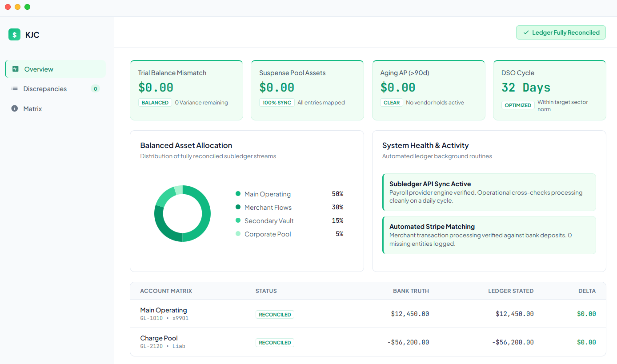Image resolution: width=617 pixels, height=364 pixels.
Task: Click the Discrepancies list icon
Action: coord(15,89)
